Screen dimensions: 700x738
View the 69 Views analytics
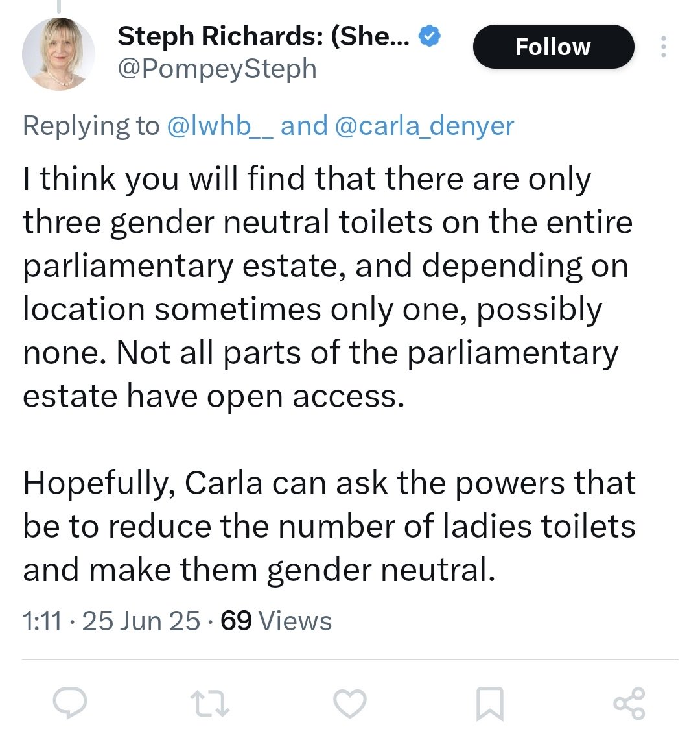pos(276,621)
